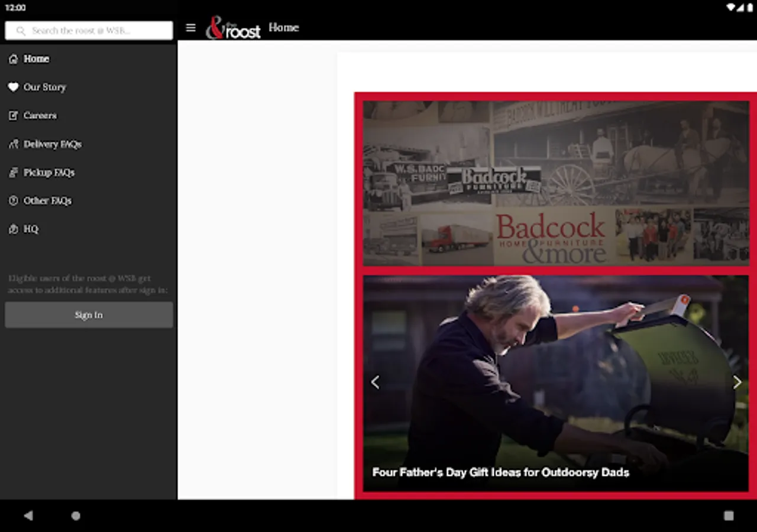Tap the Android recent apps square button
Screen dimensions: 757x532
(729, 515)
